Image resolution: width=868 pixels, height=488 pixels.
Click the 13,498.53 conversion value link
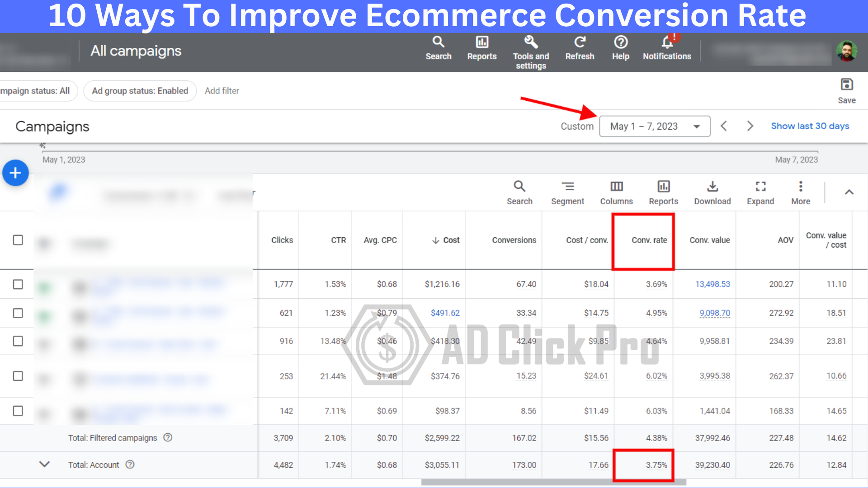click(x=712, y=284)
